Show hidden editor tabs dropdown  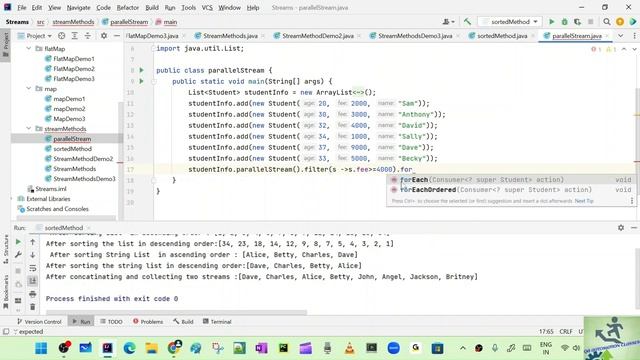(620, 36)
